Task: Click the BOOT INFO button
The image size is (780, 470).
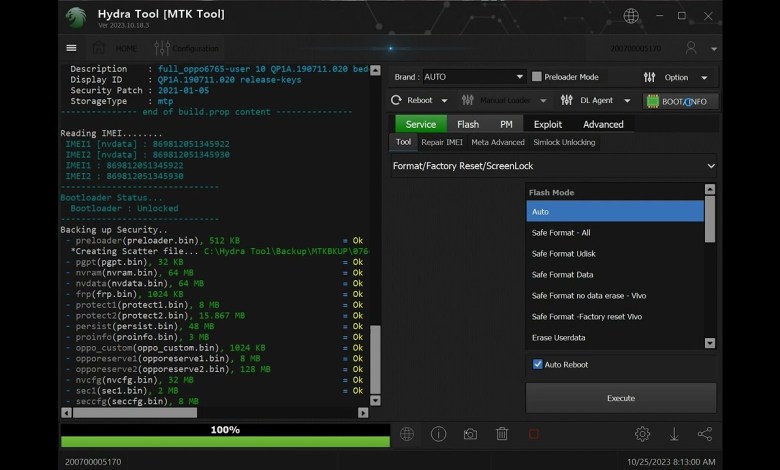Action: pyautogui.click(x=681, y=101)
